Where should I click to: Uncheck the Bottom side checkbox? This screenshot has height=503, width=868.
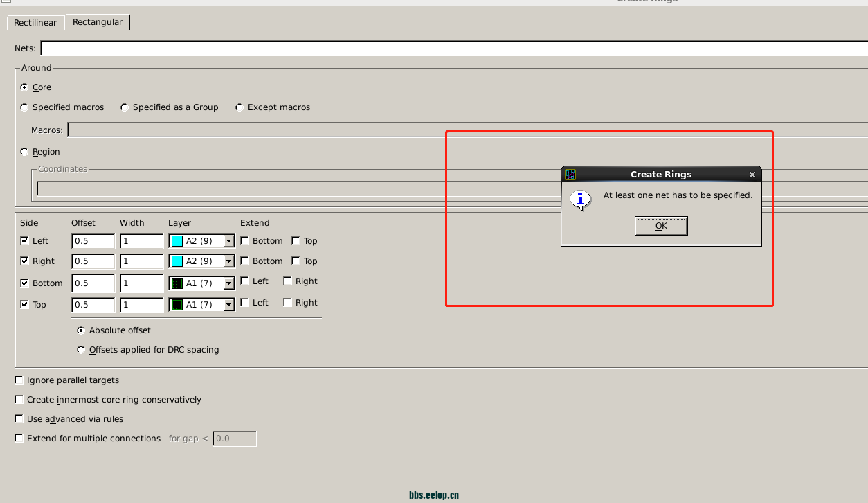click(25, 283)
